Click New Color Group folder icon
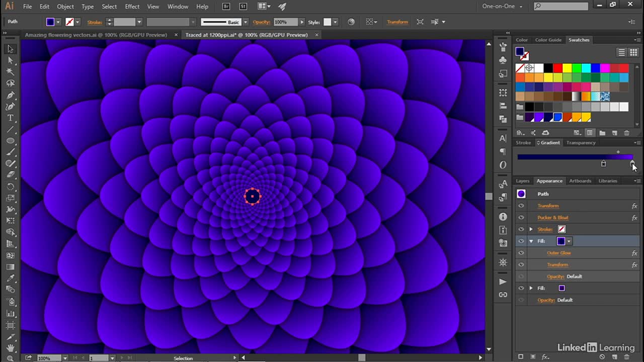The height and width of the screenshot is (362, 644). (602, 133)
